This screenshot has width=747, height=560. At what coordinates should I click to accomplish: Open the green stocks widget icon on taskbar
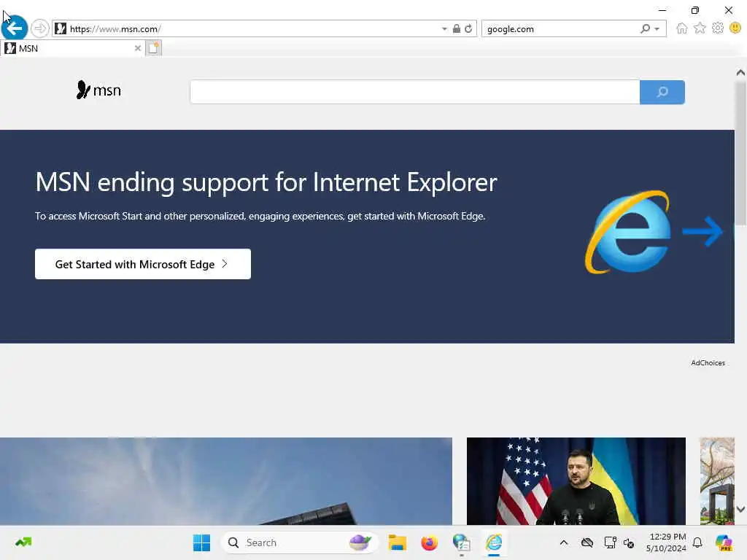[23, 542]
